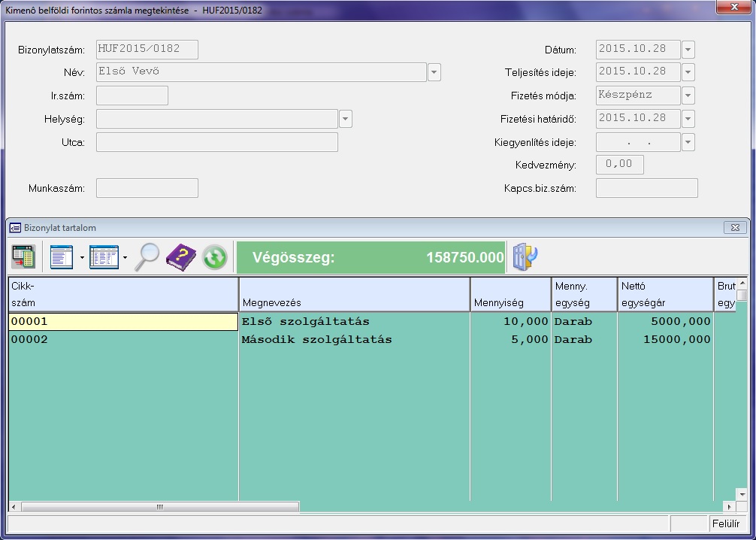Expand the Név dropdown arrow
The image size is (756, 540).
pos(434,72)
